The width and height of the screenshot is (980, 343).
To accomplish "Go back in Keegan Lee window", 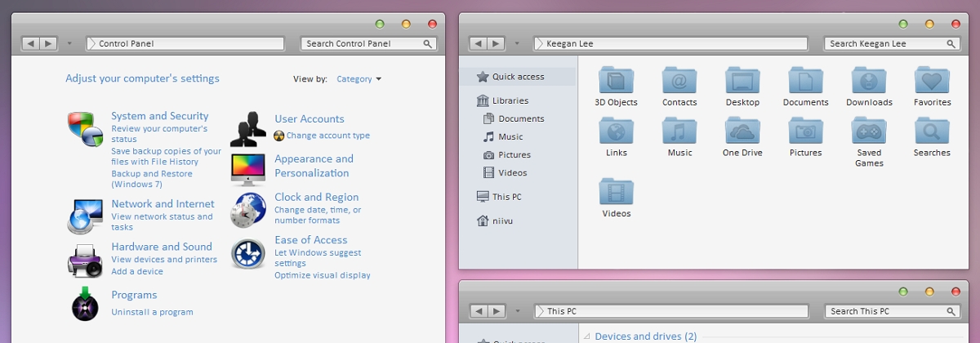I will [478, 44].
